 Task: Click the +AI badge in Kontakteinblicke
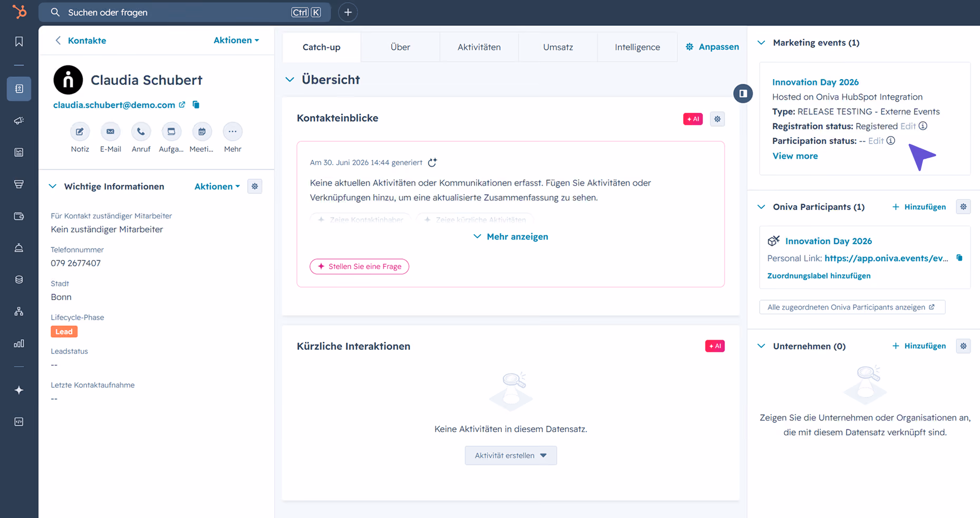click(x=693, y=119)
